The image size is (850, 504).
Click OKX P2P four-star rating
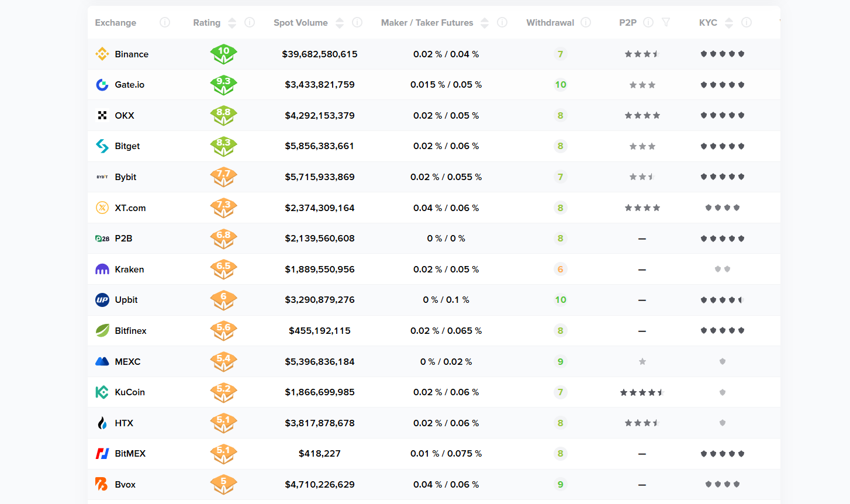(x=642, y=115)
